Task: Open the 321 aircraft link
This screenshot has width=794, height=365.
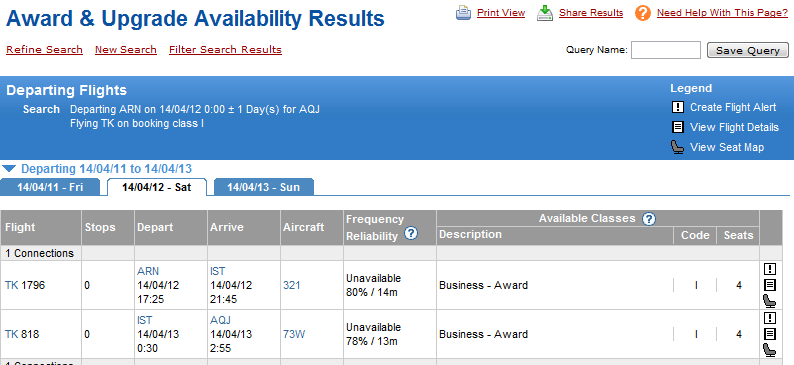Action: 292,286
